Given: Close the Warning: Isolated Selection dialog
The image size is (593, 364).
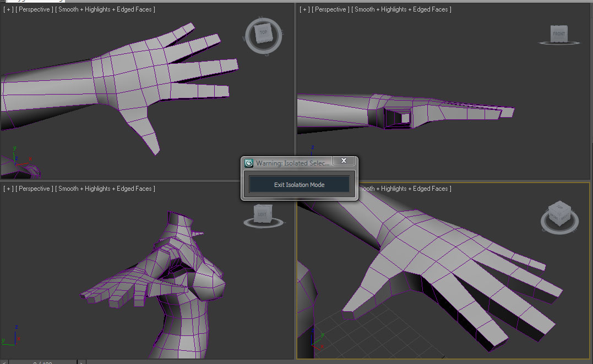Looking at the screenshot, I should (x=344, y=161).
